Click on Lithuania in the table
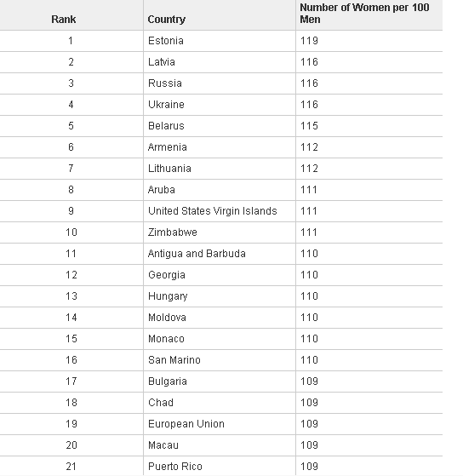The height and width of the screenshot is (476, 463). click(x=169, y=169)
